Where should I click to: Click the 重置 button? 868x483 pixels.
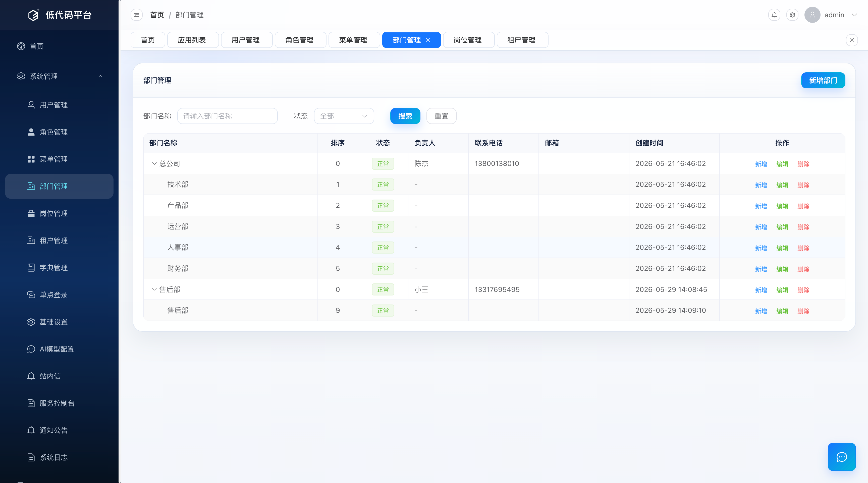point(442,116)
